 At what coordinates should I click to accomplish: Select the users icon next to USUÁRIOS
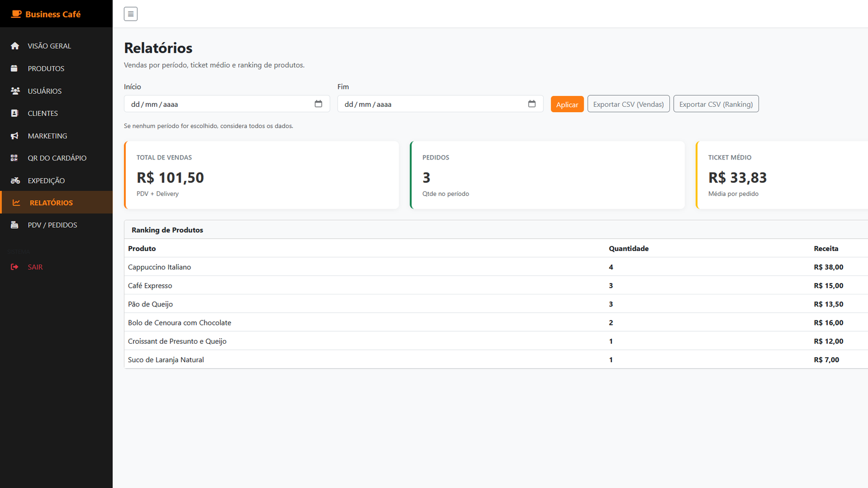tap(15, 91)
